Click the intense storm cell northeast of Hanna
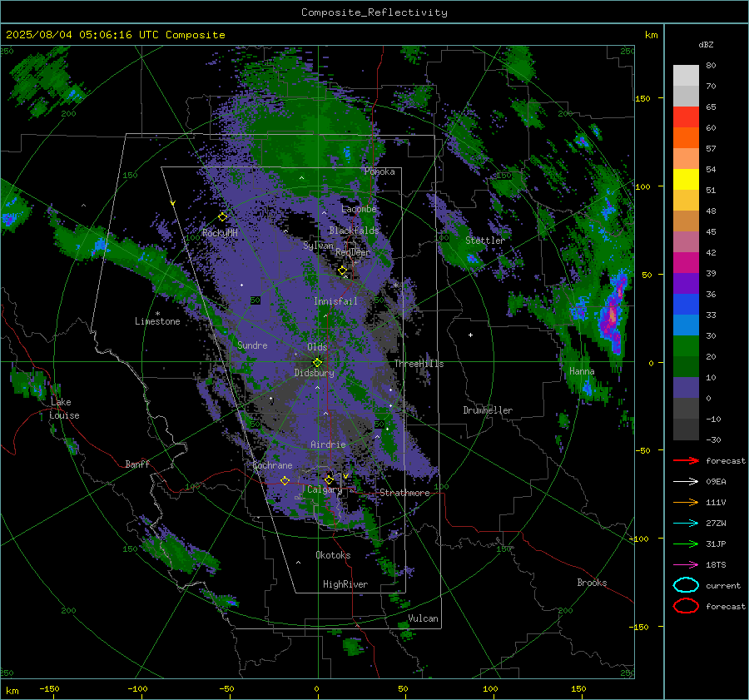 point(613,313)
